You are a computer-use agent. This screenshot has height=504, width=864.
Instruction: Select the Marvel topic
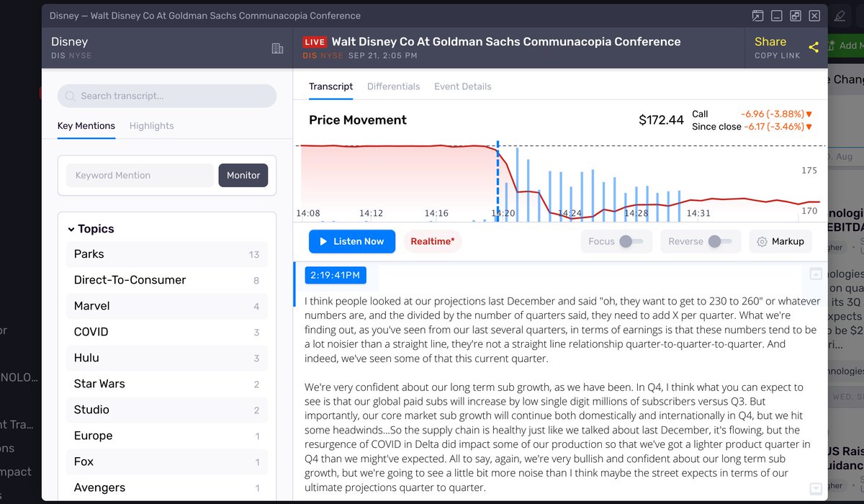(x=166, y=306)
